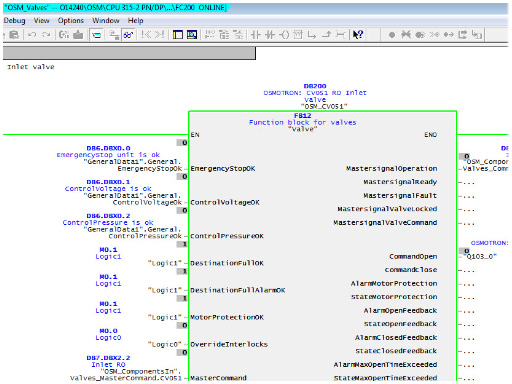This screenshot has width=512, height=384.
Task: Select the DestinationFullAlarmOK input pin
Action: pos(238,290)
